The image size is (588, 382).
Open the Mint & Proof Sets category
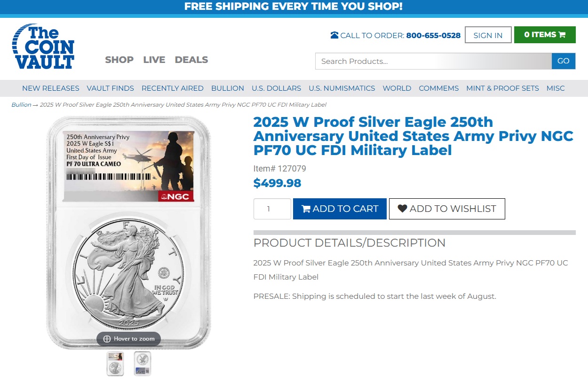(502, 88)
